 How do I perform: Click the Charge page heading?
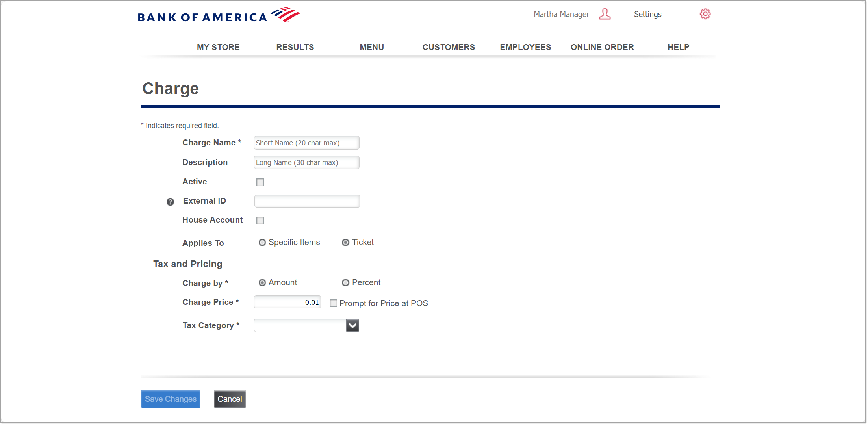171,89
